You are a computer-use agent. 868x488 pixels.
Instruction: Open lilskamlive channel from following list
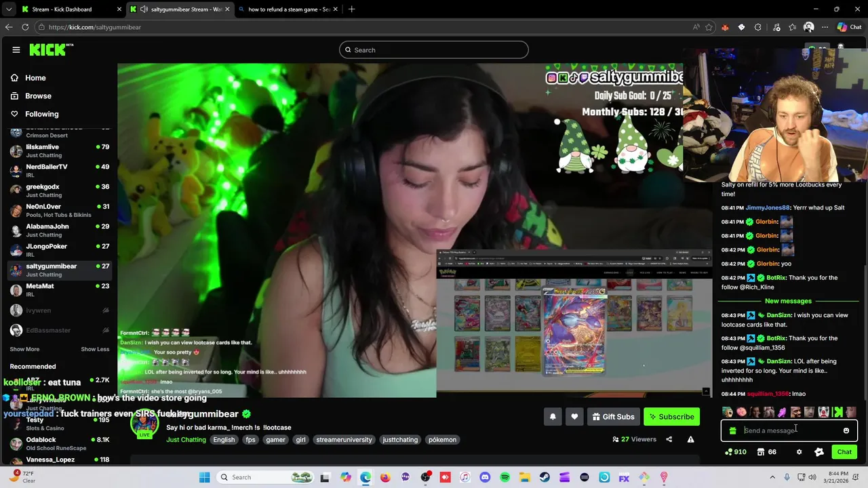coord(60,150)
